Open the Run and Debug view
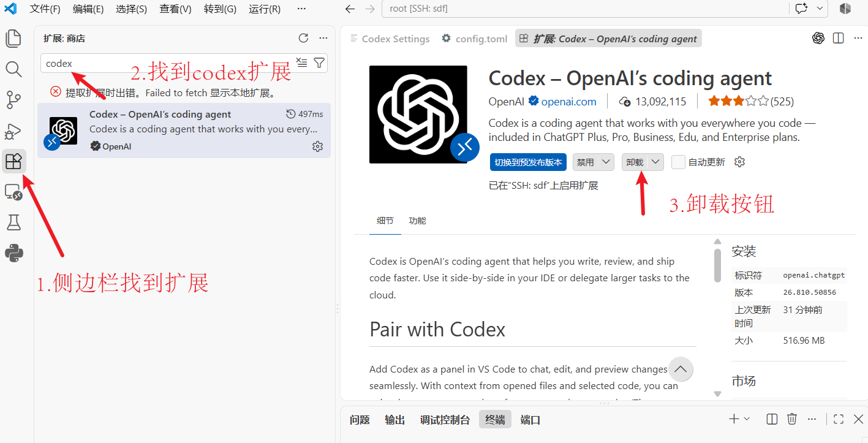Viewport: 868px width, 443px height. point(13,131)
